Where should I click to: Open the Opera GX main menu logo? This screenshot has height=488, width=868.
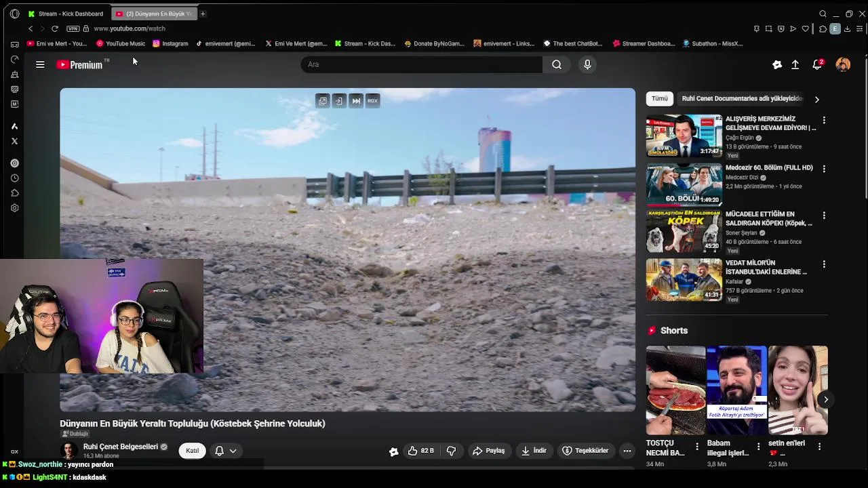click(x=15, y=14)
